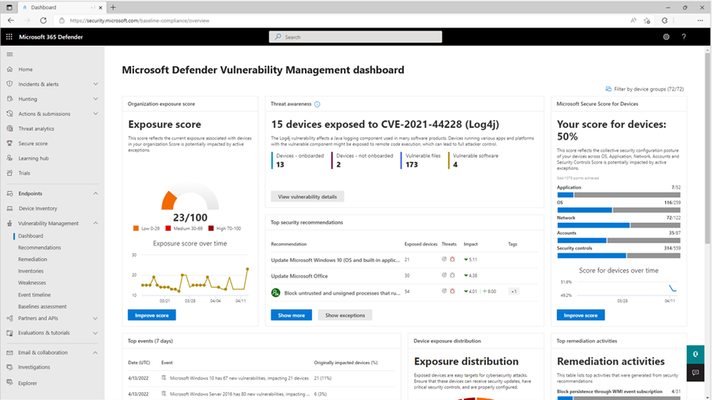Open the feedback chat icon at right edge
The width and height of the screenshot is (712, 400).
695,372
